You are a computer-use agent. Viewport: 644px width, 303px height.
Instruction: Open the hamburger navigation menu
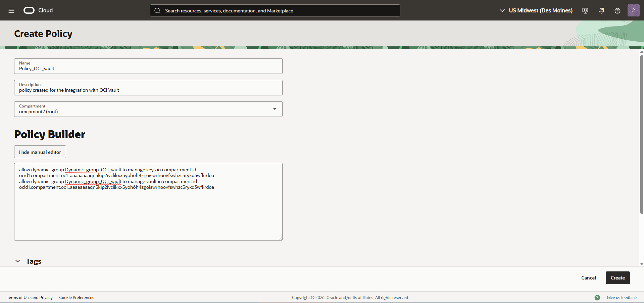[x=11, y=10]
